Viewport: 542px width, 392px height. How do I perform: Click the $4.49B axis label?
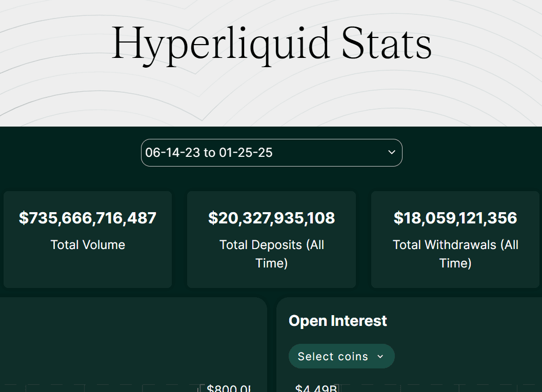point(316,388)
